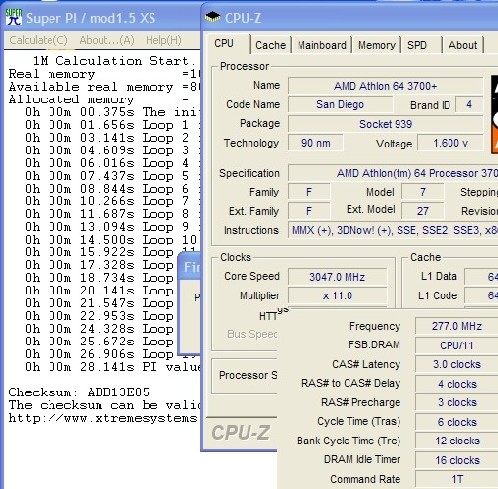
Task: Select the SPD tab
Action: click(x=417, y=45)
